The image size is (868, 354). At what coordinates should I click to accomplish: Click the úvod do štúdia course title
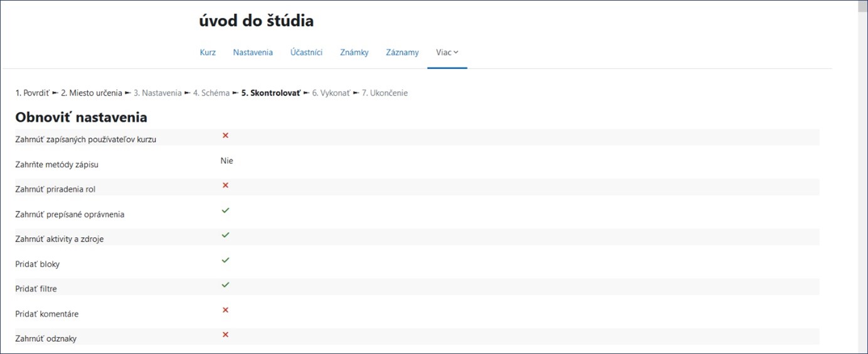click(256, 21)
